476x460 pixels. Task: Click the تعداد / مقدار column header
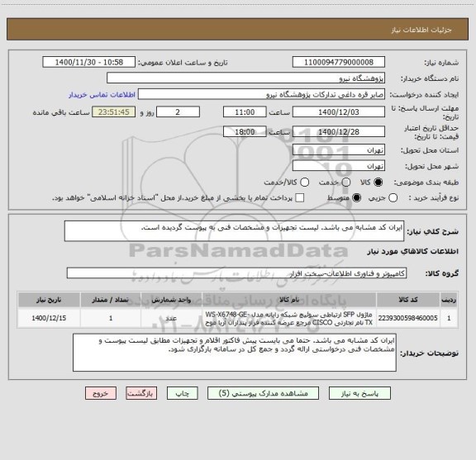click(x=111, y=300)
